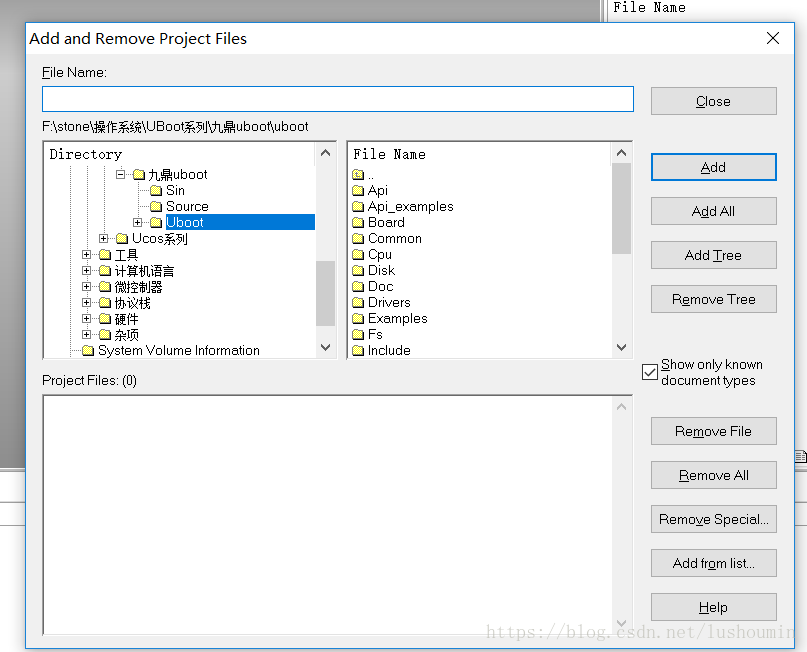The width and height of the screenshot is (807, 652).
Task: Click File Name list scroll-up arrow
Action: 621,153
